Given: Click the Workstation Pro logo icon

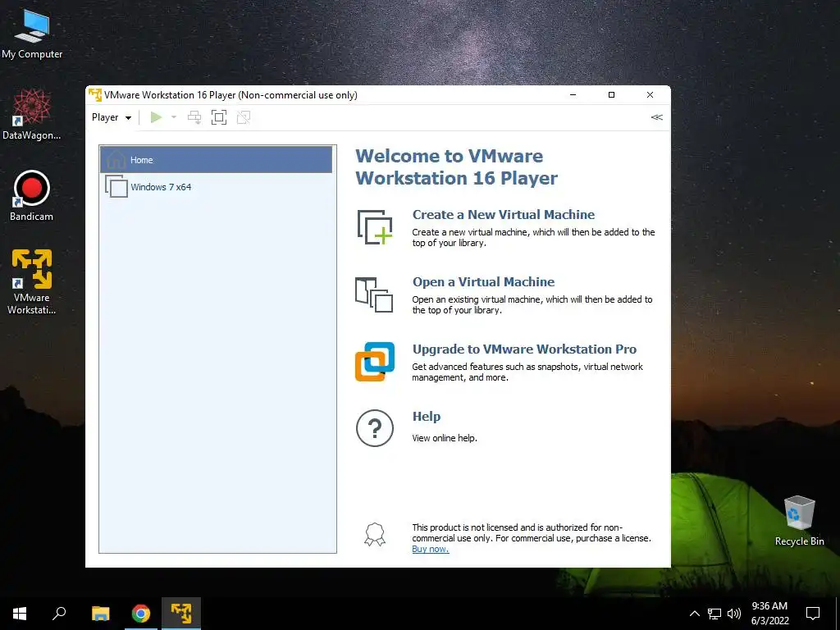Looking at the screenshot, I should tap(374, 362).
